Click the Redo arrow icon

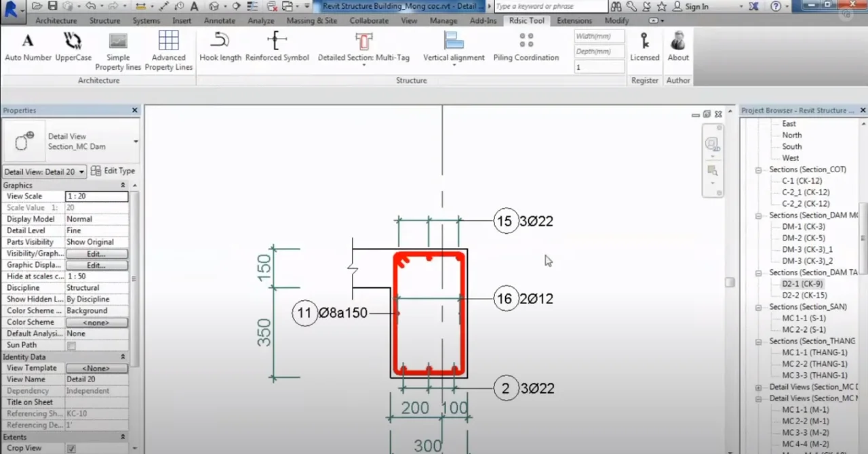tap(115, 6)
